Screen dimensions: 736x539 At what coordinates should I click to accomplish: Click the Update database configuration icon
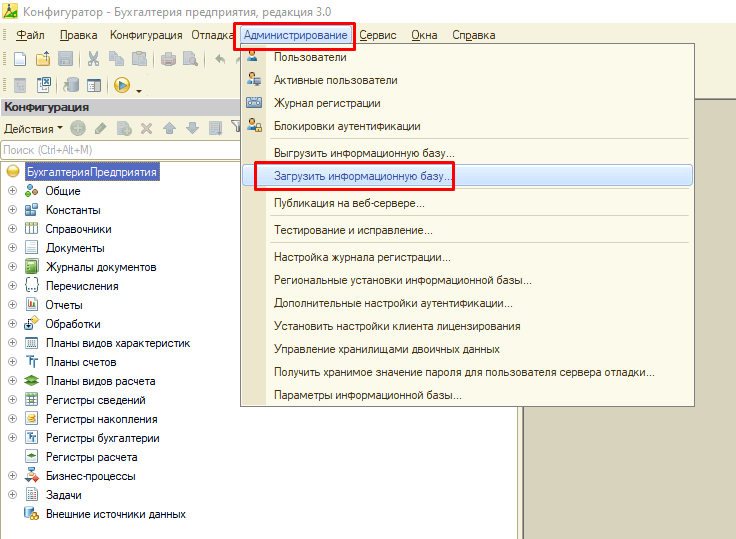71,85
